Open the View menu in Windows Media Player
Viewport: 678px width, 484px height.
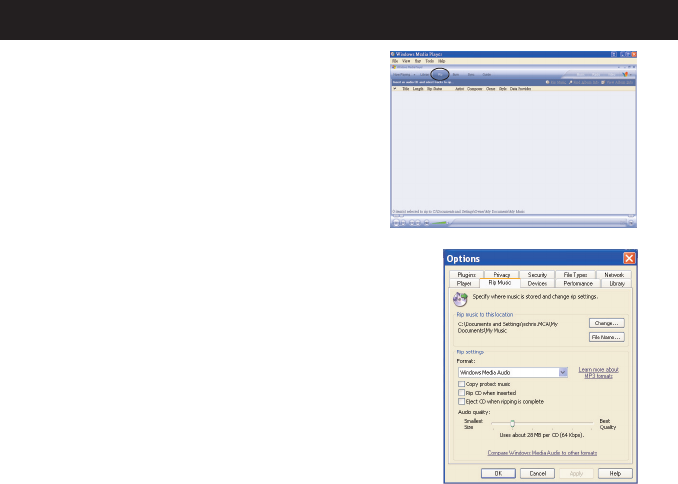[406, 61]
